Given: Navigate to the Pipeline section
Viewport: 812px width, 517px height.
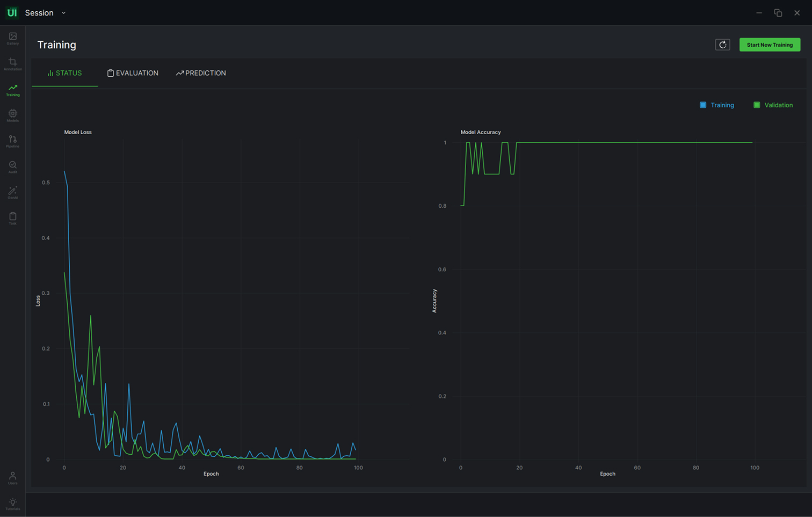Looking at the screenshot, I should [x=12, y=142].
